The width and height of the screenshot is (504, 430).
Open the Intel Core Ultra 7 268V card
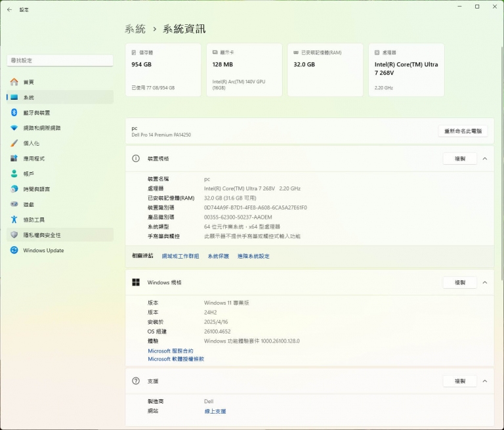pyautogui.click(x=406, y=70)
